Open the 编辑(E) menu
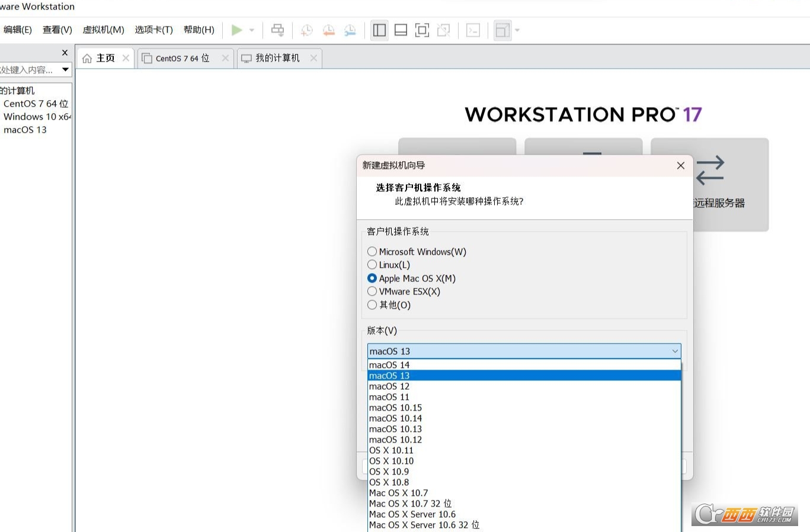The height and width of the screenshot is (532, 810). click(18, 30)
